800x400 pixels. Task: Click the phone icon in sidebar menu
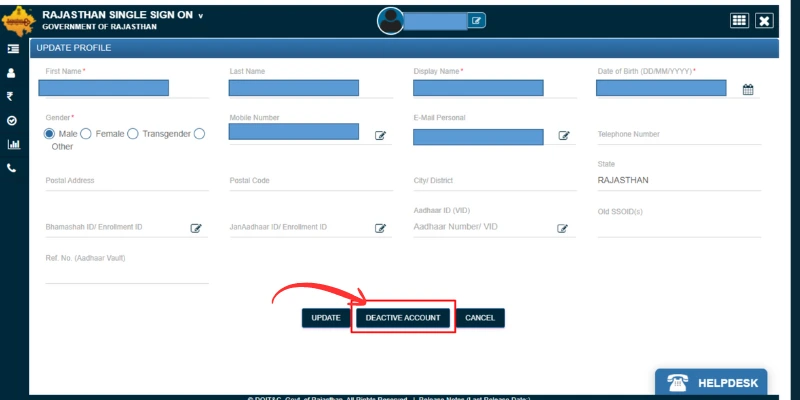pos(12,168)
